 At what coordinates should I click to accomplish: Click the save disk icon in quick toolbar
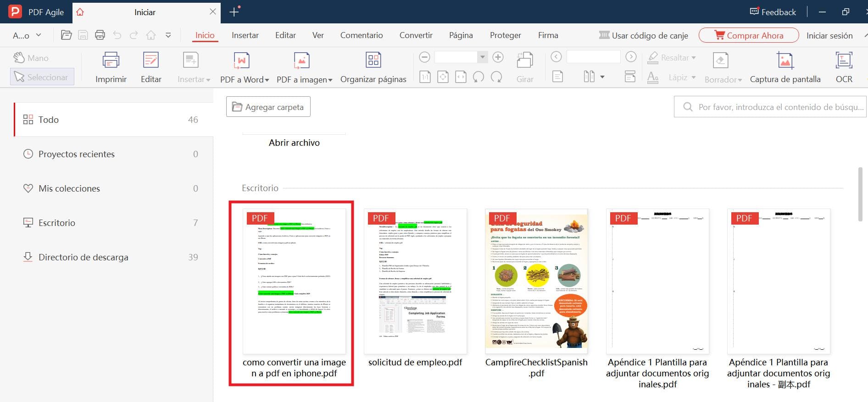[83, 35]
